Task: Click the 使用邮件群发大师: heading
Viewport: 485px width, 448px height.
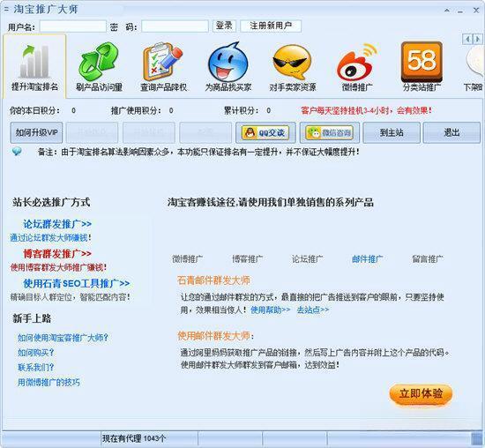Action: pos(215,336)
